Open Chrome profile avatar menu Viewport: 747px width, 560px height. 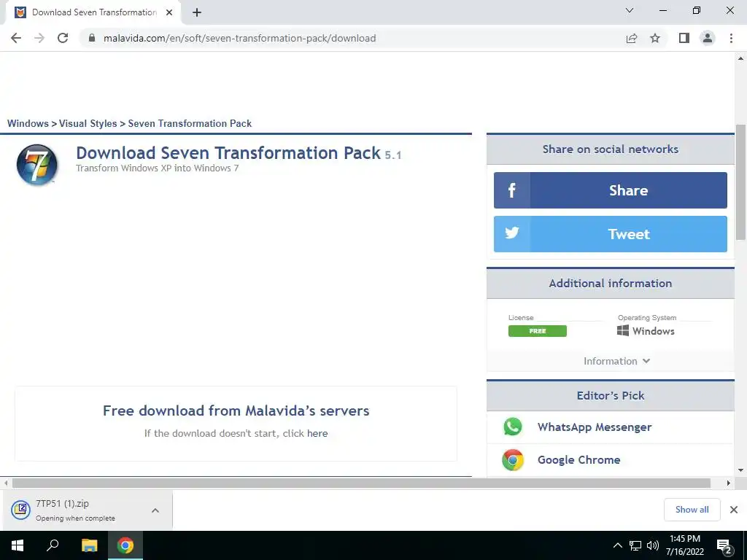pyautogui.click(x=708, y=38)
